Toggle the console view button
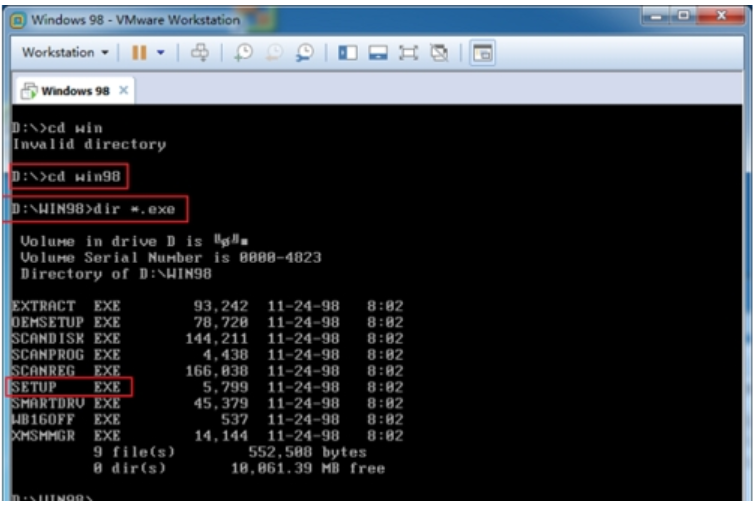 (x=483, y=52)
